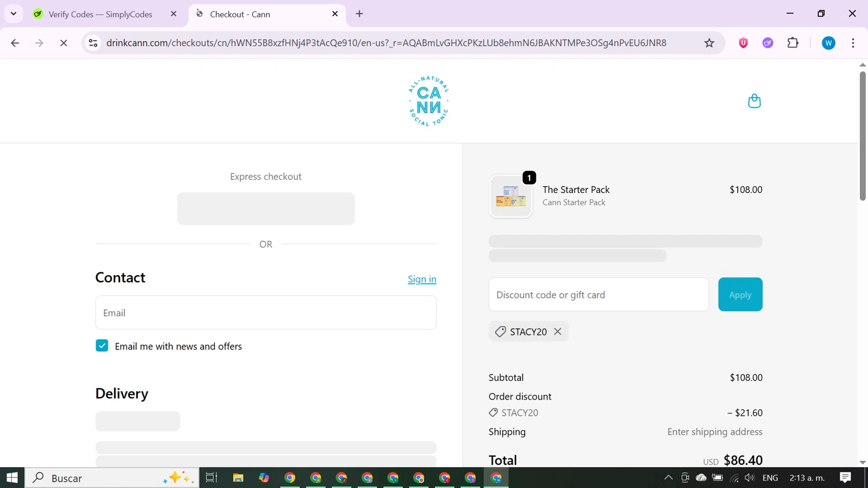Image resolution: width=868 pixels, height=488 pixels.
Task: Open the shopping bag cart icon
Action: (754, 101)
